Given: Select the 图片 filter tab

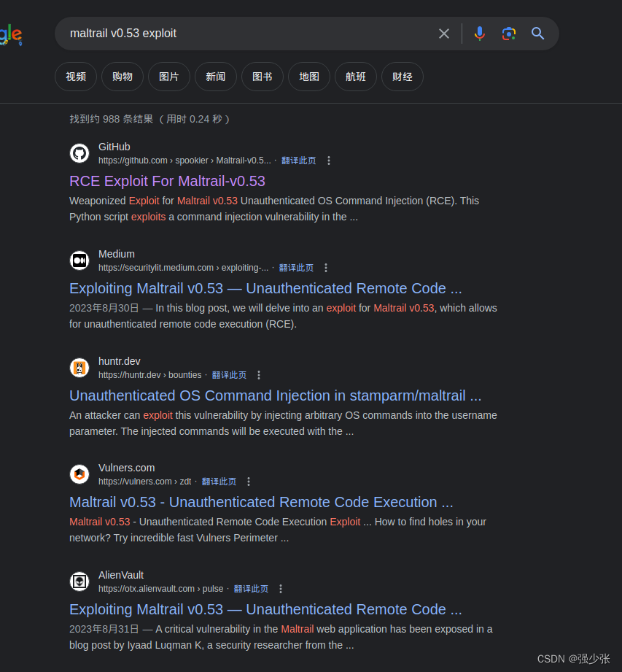Looking at the screenshot, I should pyautogui.click(x=169, y=77).
